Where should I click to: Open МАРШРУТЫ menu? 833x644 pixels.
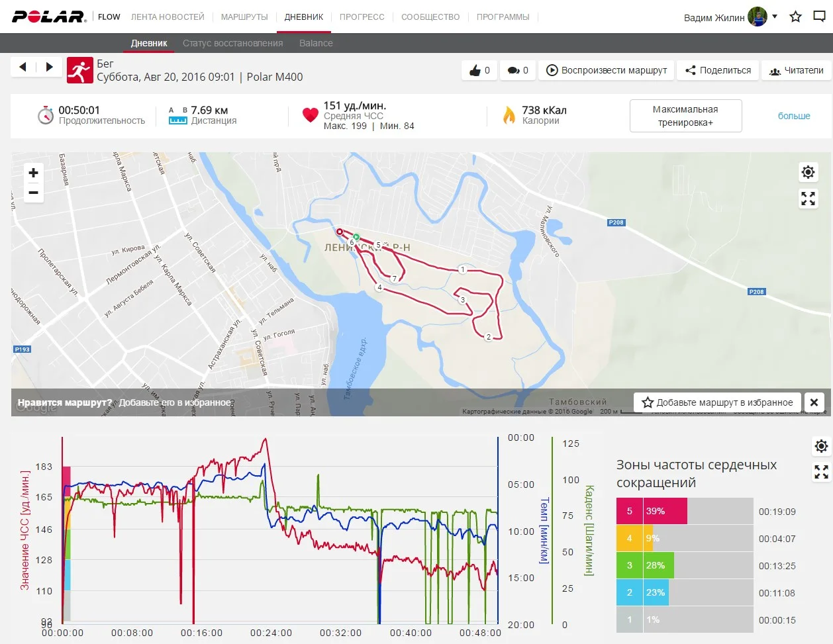click(244, 17)
